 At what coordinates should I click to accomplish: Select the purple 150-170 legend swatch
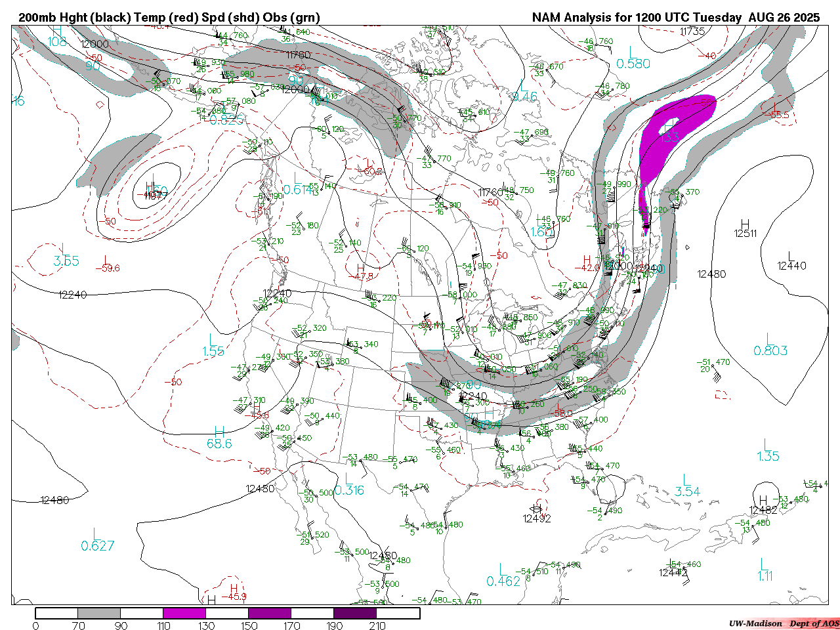[x=270, y=613]
